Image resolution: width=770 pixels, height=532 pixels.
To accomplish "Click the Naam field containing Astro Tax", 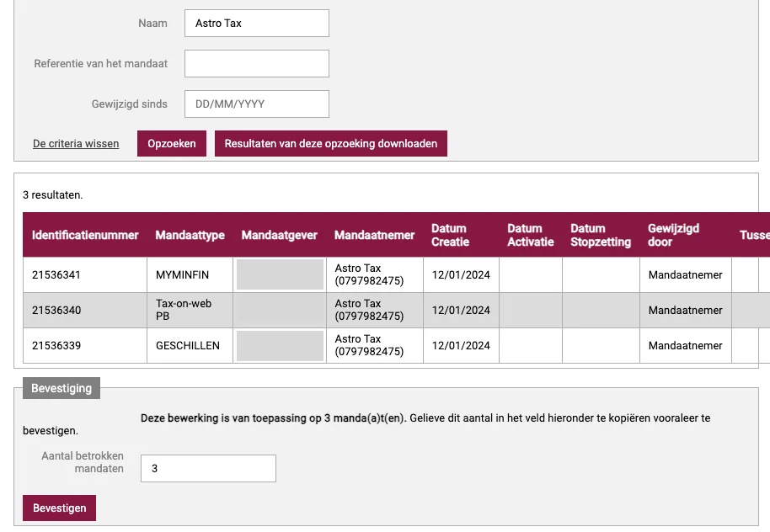I will click(257, 23).
